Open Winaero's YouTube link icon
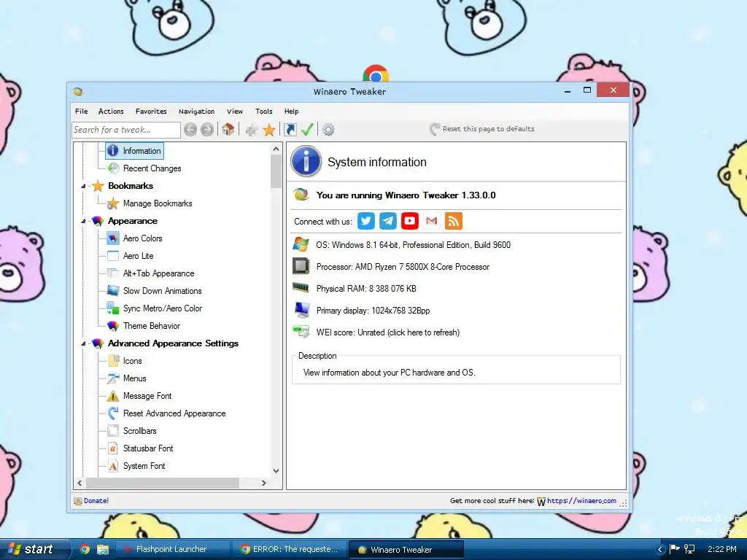 [410, 221]
